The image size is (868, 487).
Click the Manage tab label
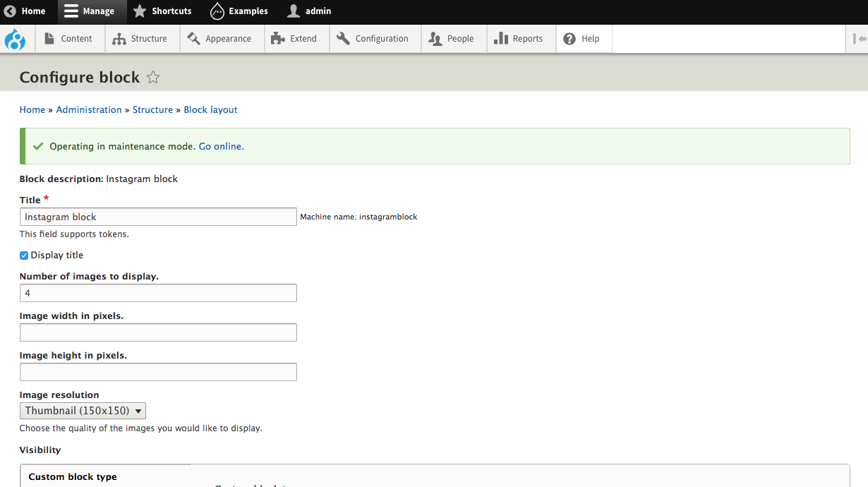98,11
